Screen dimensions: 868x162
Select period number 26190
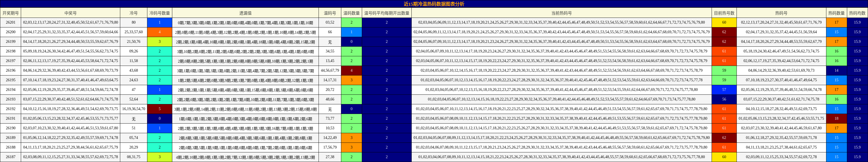point(10,128)
